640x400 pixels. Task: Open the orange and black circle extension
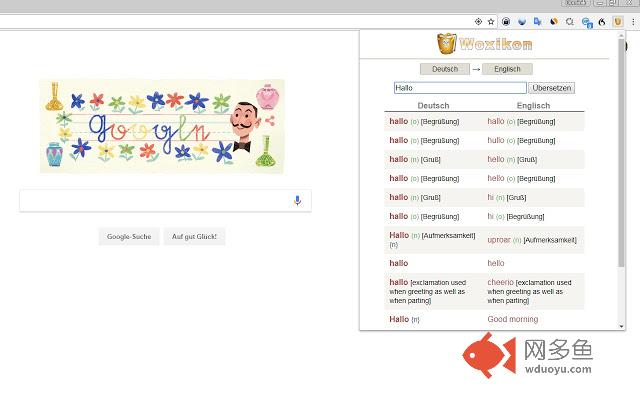point(553,21)
